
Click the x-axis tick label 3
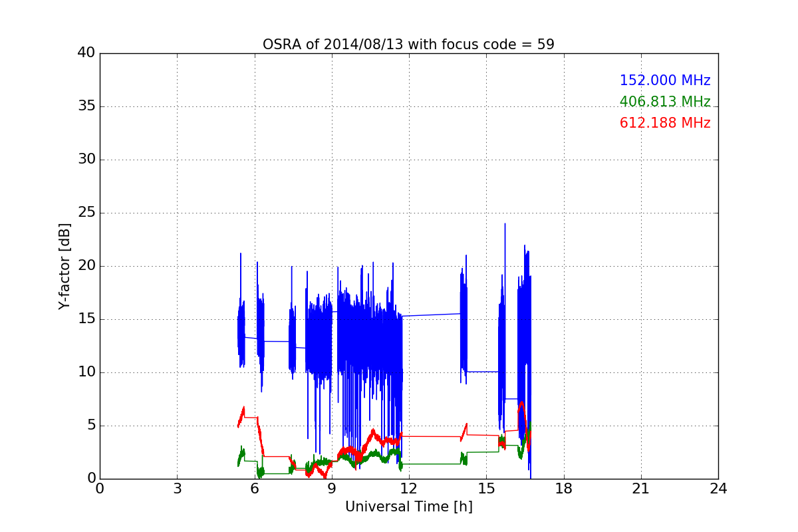(177, 489)
